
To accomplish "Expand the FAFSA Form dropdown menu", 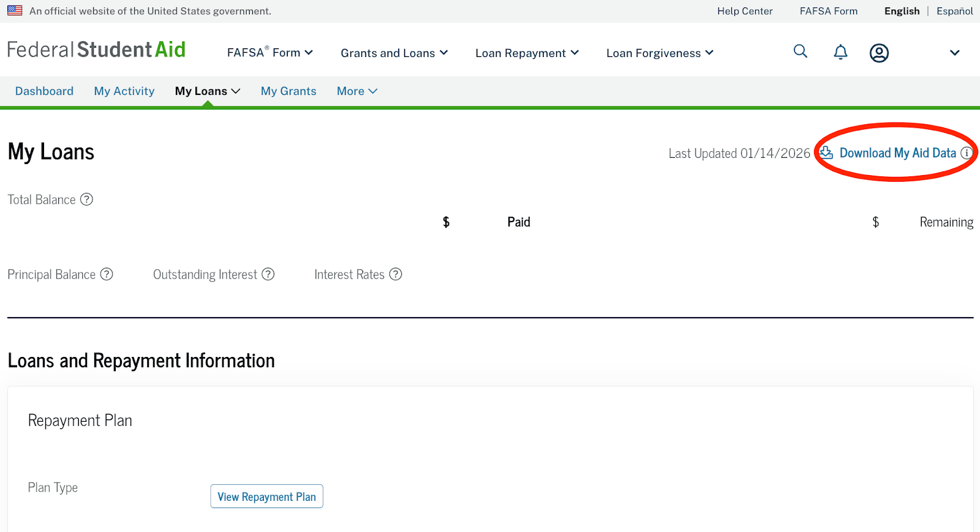I will tap(269, 53).
